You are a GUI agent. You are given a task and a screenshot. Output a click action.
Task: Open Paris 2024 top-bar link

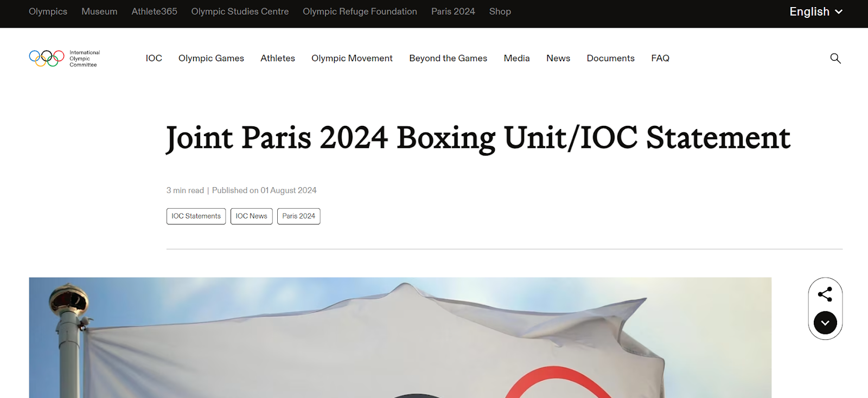pyautogui.click(x=453, y=11)
